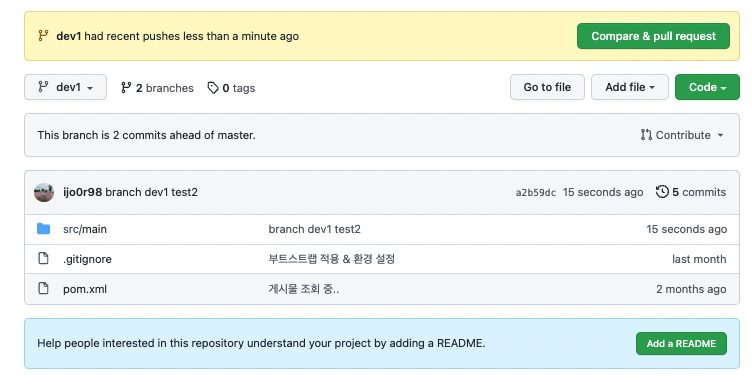View the 5 commits history
The width and height of the screenshot is (752, 392).
691,192
